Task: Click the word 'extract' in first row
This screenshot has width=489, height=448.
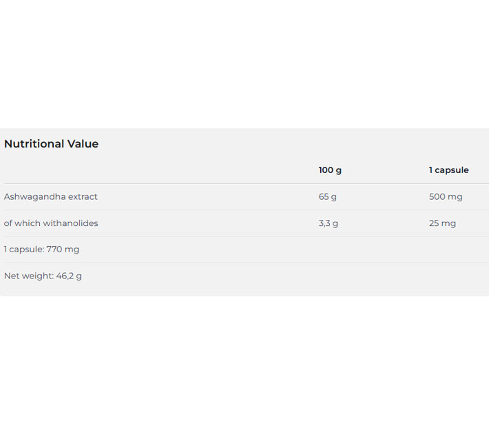Action: (83, 197)
